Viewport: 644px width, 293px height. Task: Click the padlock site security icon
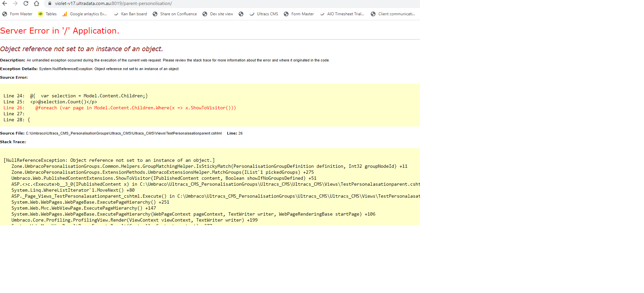point(50,3)
